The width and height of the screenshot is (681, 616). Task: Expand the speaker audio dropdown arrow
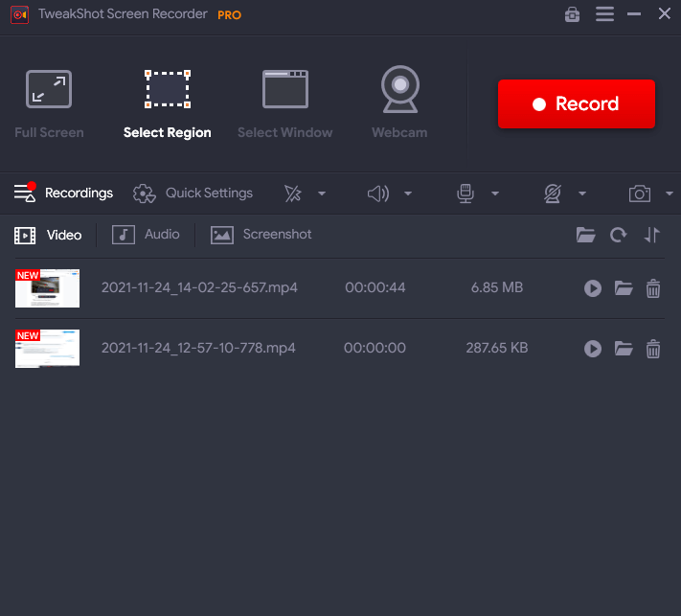(x=408, y=194)
